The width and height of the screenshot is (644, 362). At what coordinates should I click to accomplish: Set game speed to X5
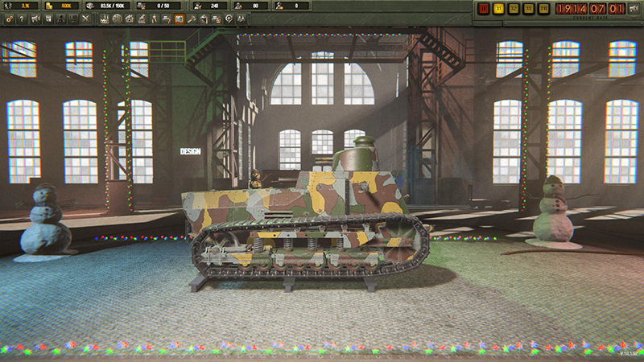click(x=529, y=9)
